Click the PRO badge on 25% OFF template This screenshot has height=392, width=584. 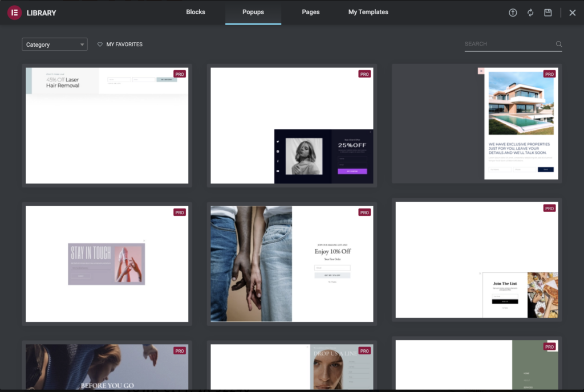[x=364, y=74]
